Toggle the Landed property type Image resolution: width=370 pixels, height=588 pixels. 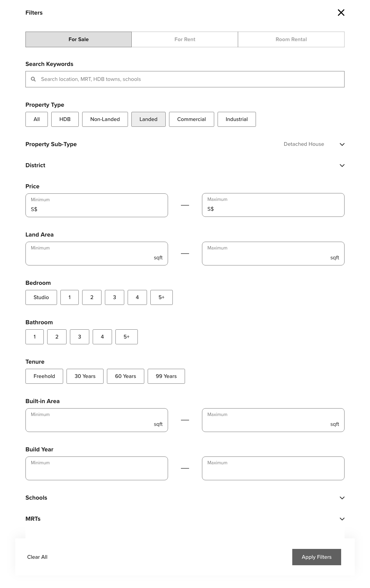coord(148,119)
